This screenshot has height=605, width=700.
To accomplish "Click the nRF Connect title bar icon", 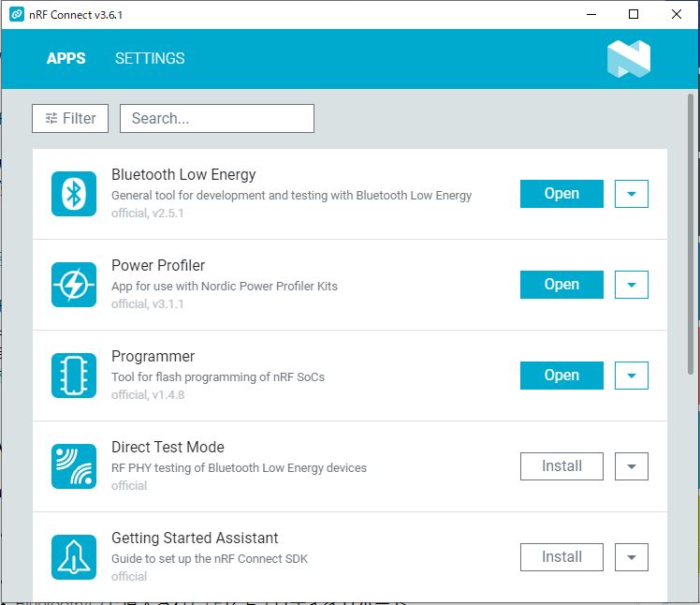I will (16, 15).
